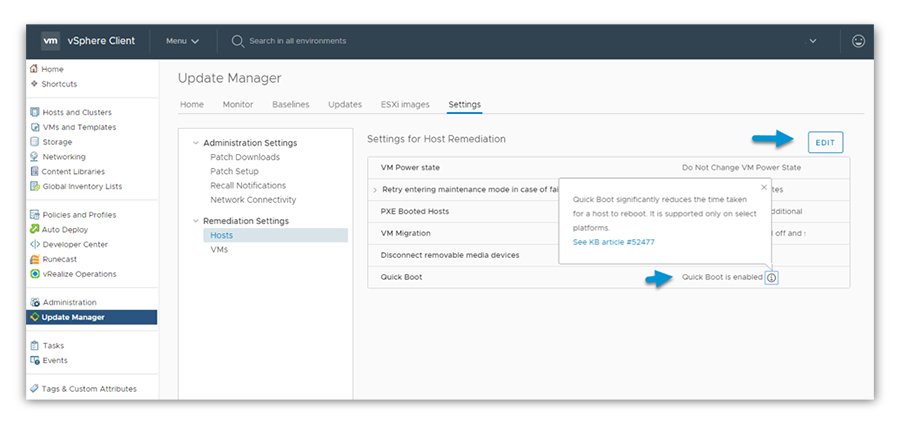Select Hosts under Remediation Settings
900x424 pixels.
click(276, 235)
